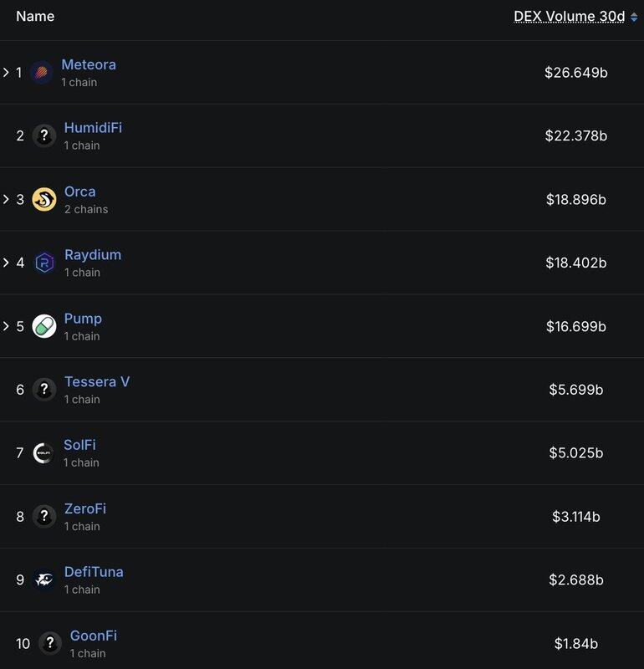Click the SolFi circular logo icon
Viewport: 644px width, 669px height.
pyautogui.click(x=44, y=453)
